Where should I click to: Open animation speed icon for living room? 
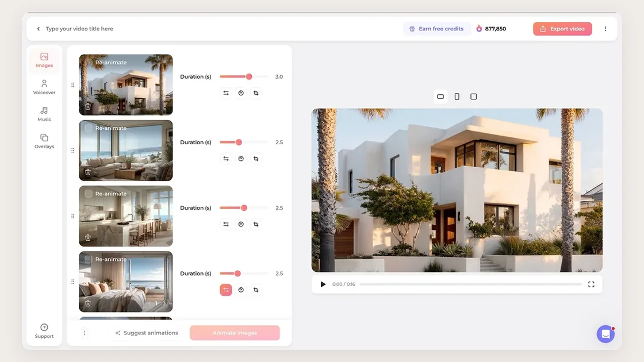241,159
